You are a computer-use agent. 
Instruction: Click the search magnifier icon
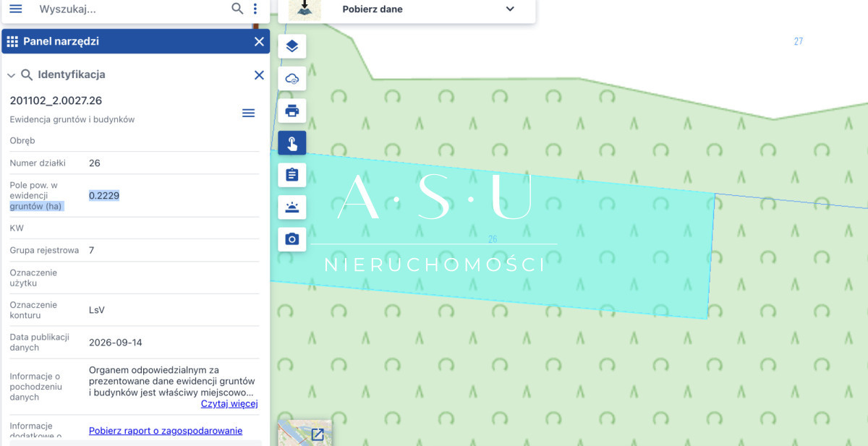tap(237, 9)
